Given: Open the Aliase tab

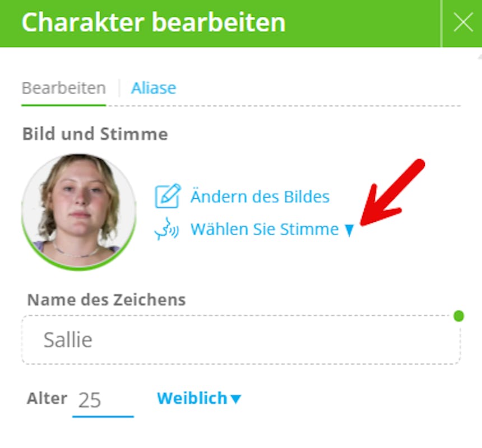Looking at the screenshot, I should pos(154,88).
